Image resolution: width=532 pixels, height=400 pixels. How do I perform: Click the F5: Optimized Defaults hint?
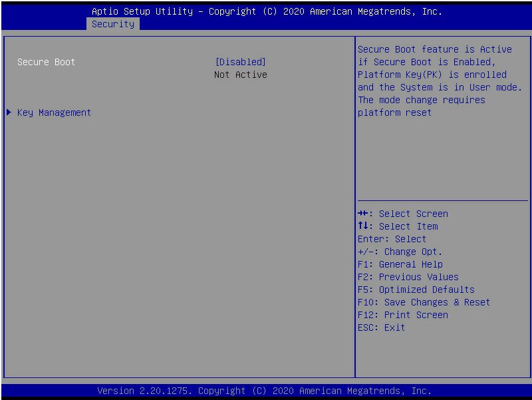[416, 290]
